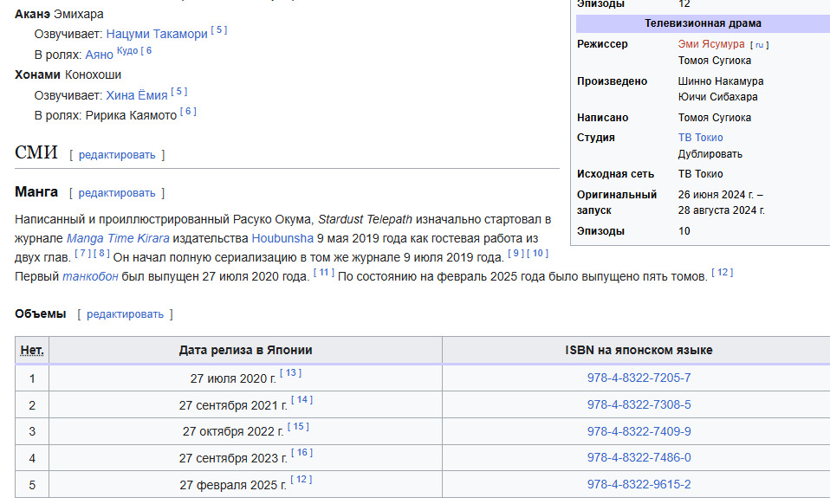
Task: Open ISBN 978-4-8322-7308-5 link
Action: (x=639, y=404)
